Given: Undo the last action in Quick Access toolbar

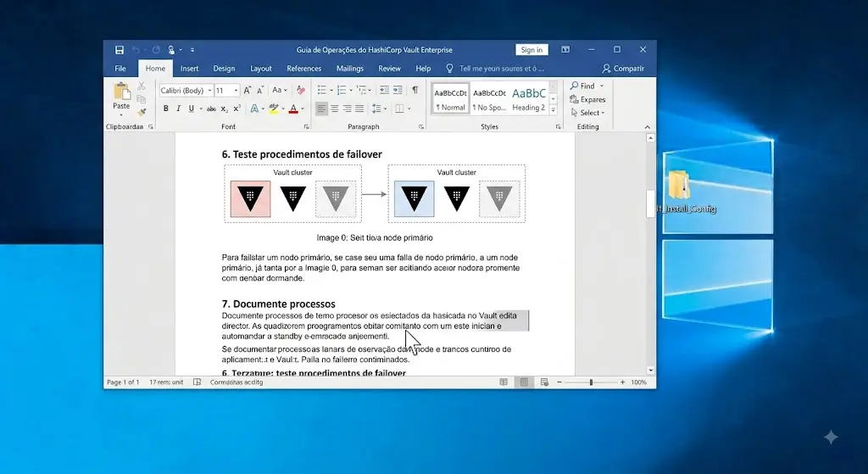Looking at the screenshot, I should pyautogui.click(x=136, y=50).
